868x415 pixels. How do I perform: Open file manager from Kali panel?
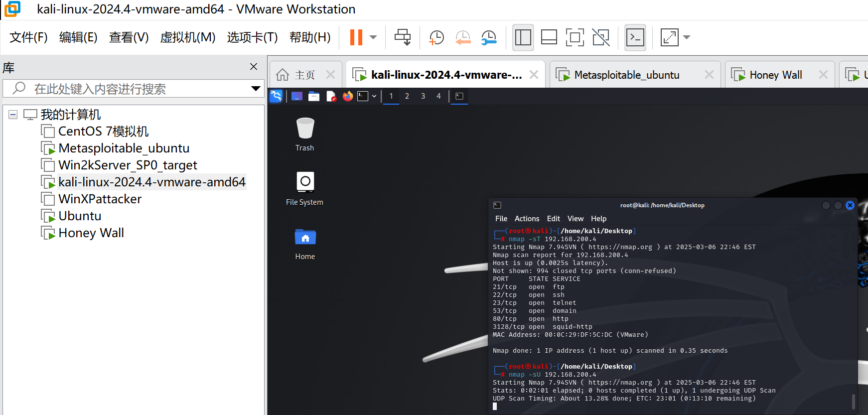coord(314,96)
